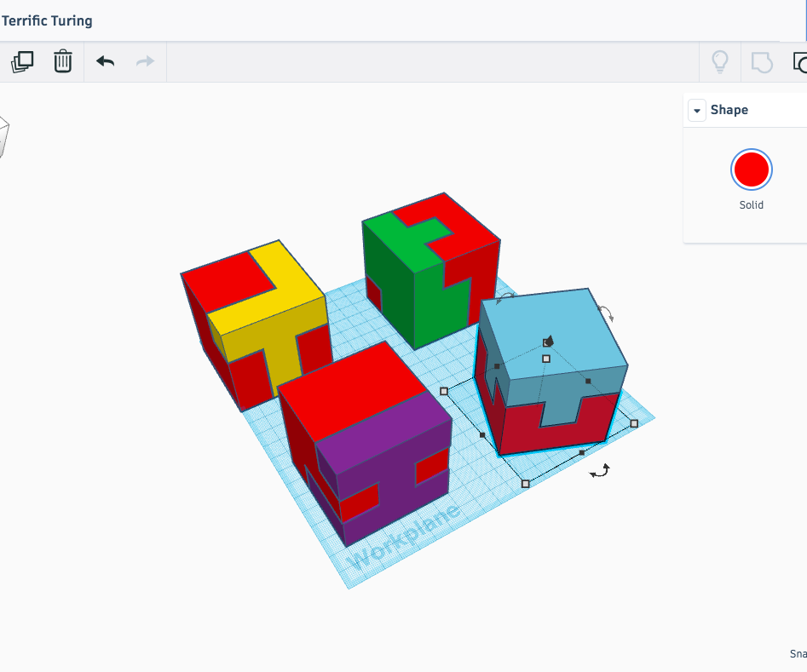Click the grayed-out Redo arrow icon
This screenshot has height=672, width=807.
[144, 61]
